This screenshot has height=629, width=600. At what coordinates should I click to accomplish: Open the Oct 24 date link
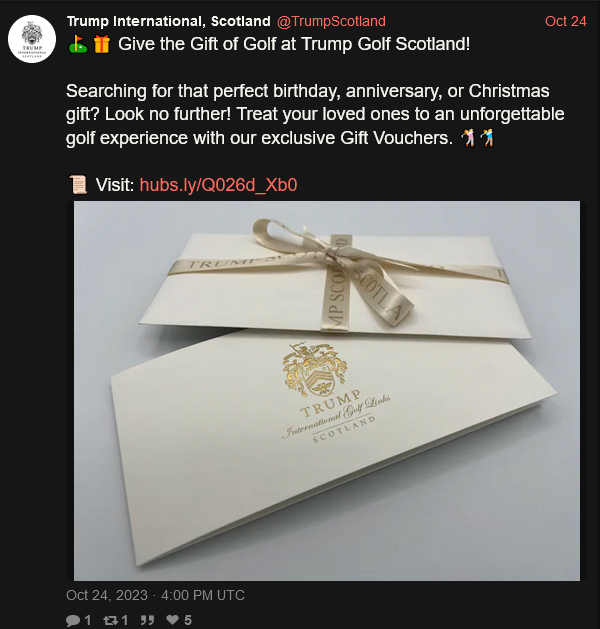566,21
